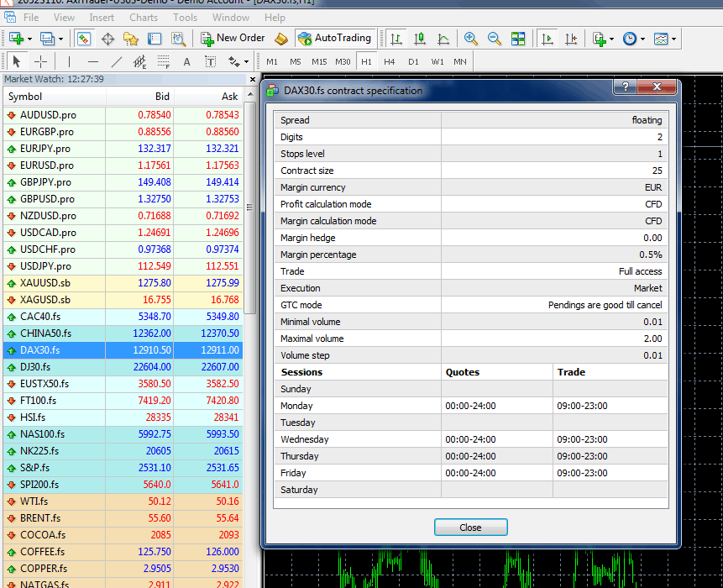Screen dimensions: 723x588
Task: Click the Zoom In magnifier icon
Action: coord(471,39)
